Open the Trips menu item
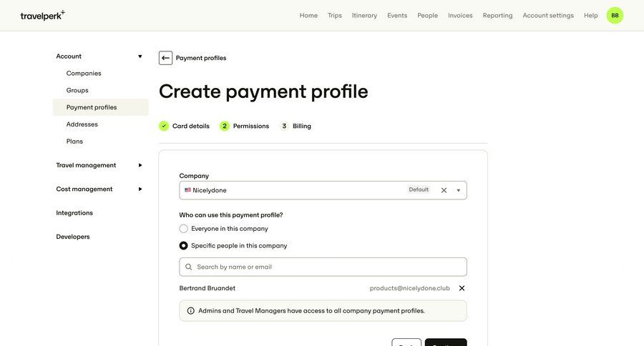This screenshot has width=644, height=346. 334,15
